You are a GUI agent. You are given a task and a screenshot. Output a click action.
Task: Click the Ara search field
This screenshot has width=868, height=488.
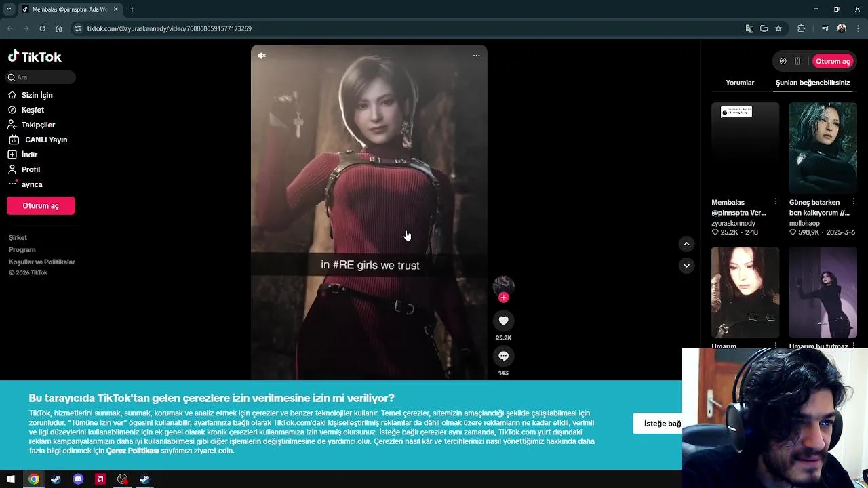(x=41, y=77)
